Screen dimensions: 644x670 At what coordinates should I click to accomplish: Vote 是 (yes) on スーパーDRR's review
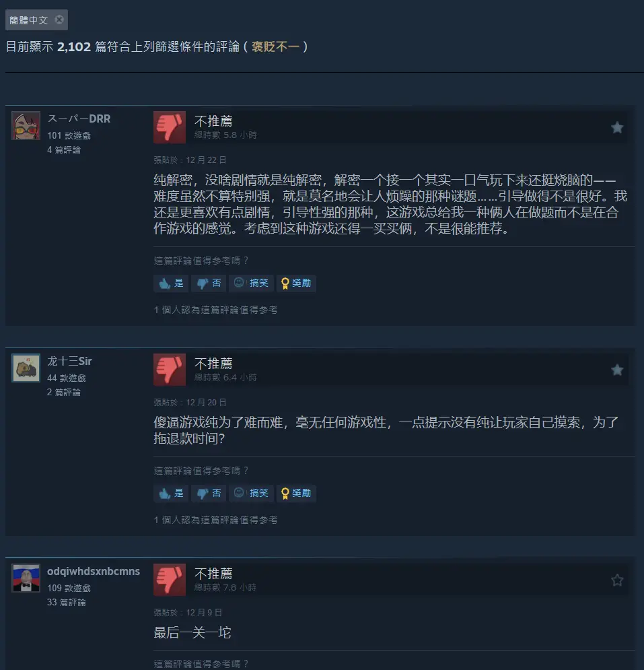pos(171,283)
